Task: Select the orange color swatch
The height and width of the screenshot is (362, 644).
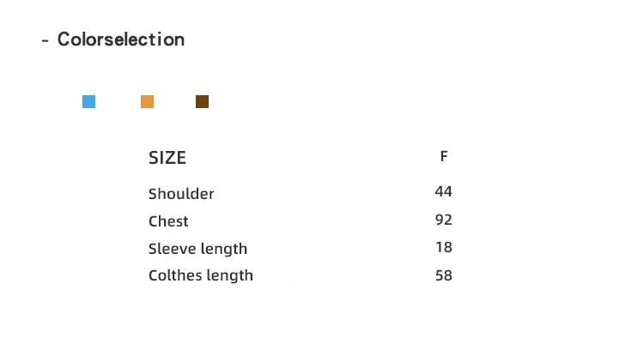Action: point(147,102)
